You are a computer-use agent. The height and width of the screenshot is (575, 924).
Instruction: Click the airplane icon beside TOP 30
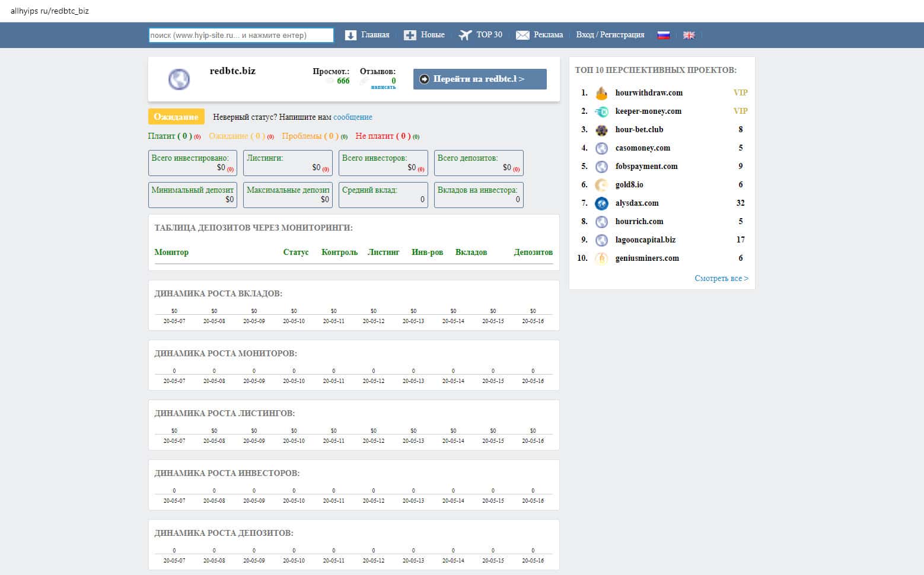pyautogui.click(x=465, y=35)
